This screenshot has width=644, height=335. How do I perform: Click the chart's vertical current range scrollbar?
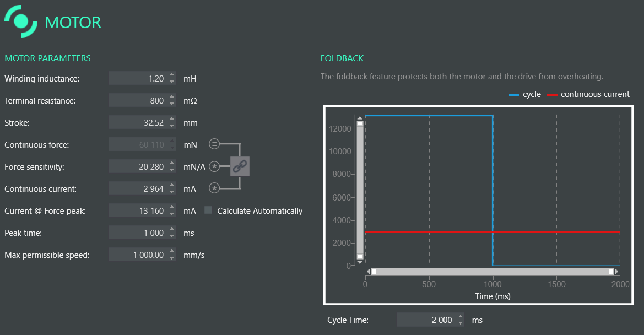click(x=360, y=190)
